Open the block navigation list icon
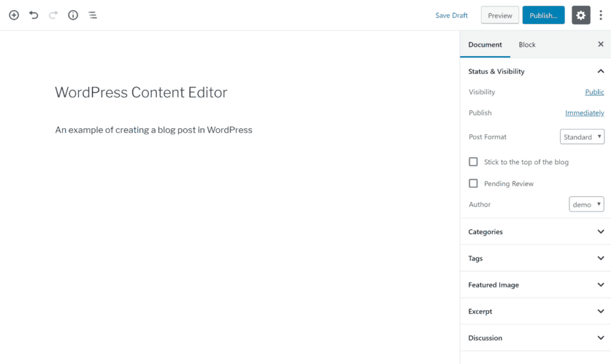 coord(92,15)
